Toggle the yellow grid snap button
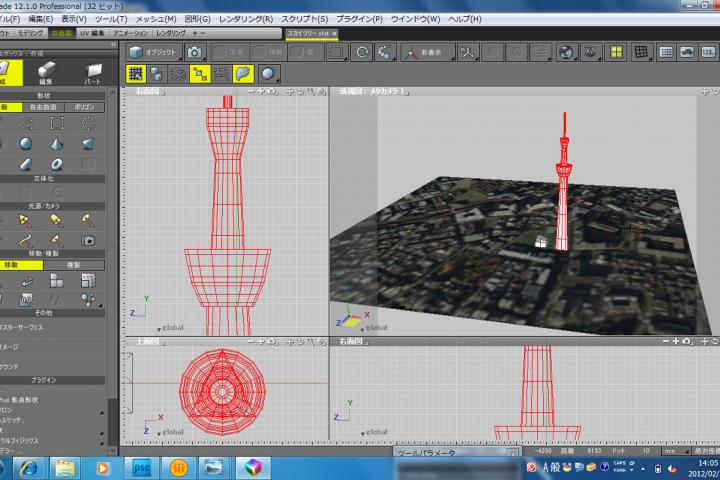This screenshot has height=480, width=720. (136, 73)
